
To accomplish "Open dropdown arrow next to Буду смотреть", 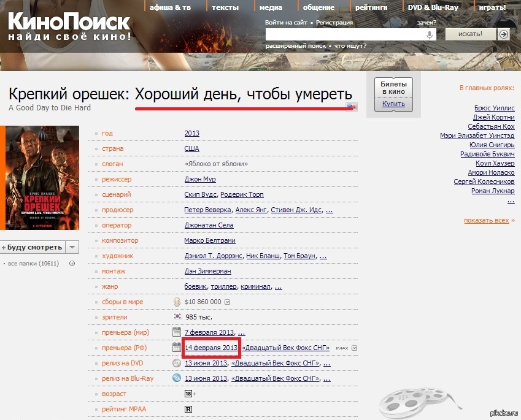I will click(72, 247).
